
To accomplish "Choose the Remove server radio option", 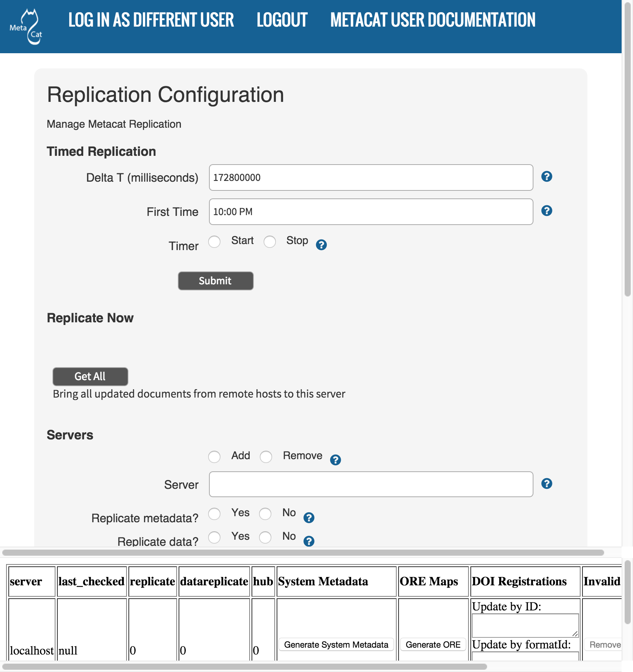I will click(x=266, y=456).
